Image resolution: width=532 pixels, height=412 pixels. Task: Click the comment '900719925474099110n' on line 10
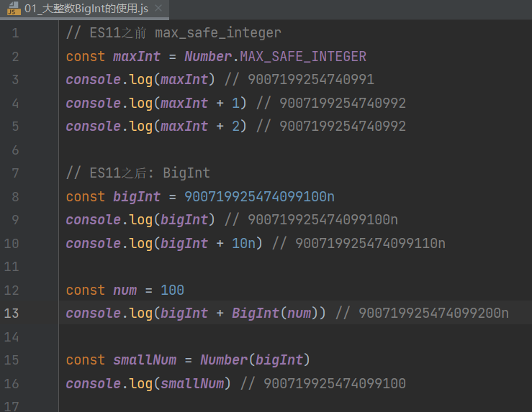pos(370,243)
